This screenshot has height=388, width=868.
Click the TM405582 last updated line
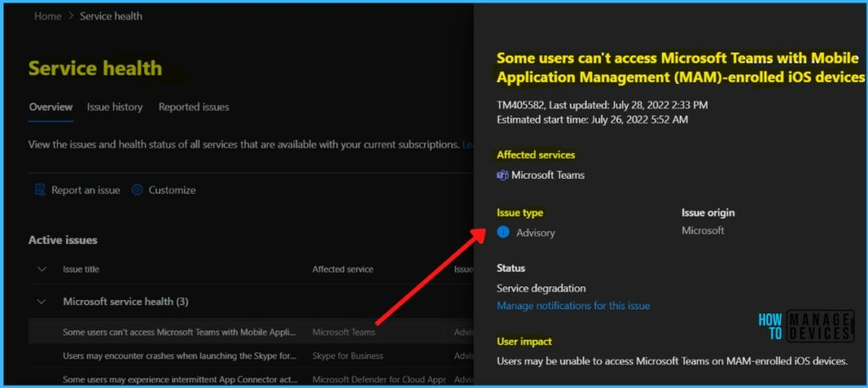coord(603,105)
